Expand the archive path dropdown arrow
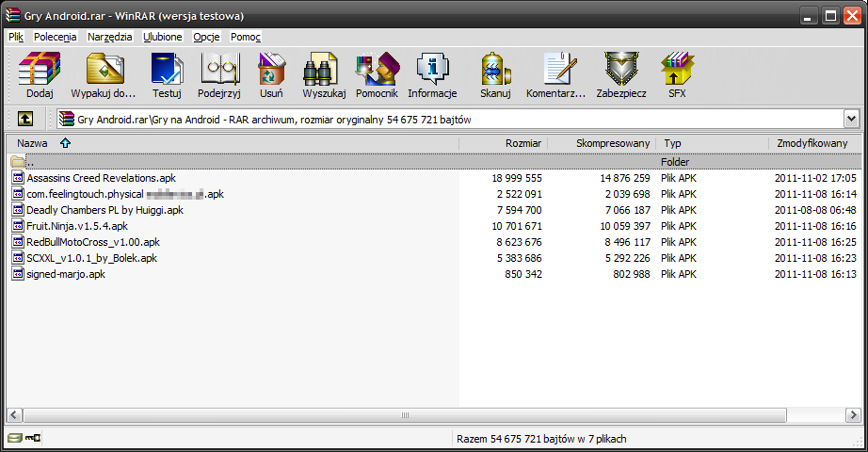Screen dimensions: 868x452 click(851, 119)
